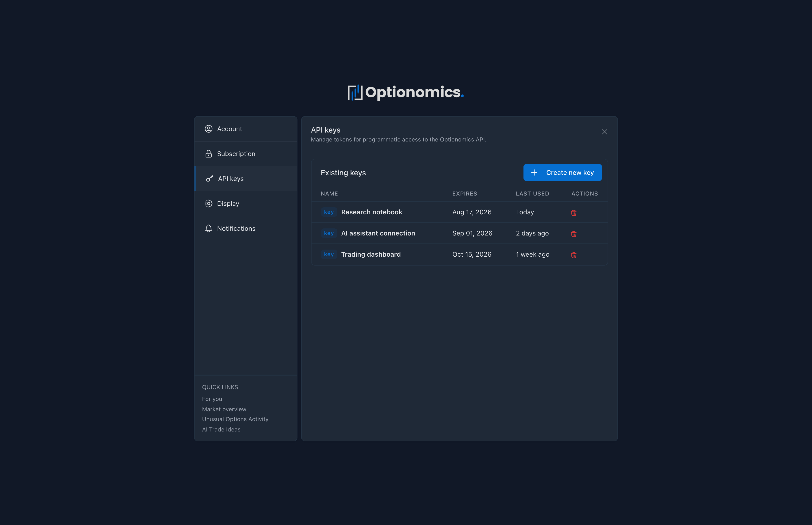Click the Account user icon
The image size is (812, 525).
(x=209, y=129)
